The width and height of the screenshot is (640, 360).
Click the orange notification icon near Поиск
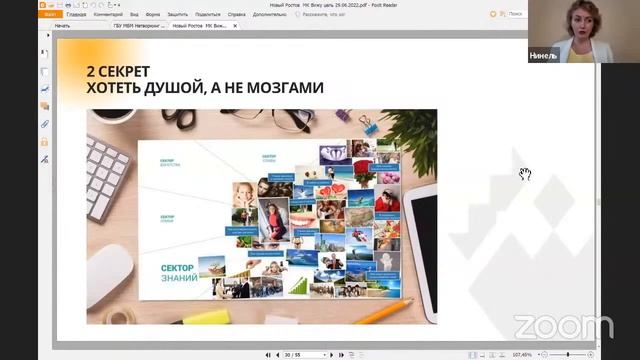tap(493, 14)
